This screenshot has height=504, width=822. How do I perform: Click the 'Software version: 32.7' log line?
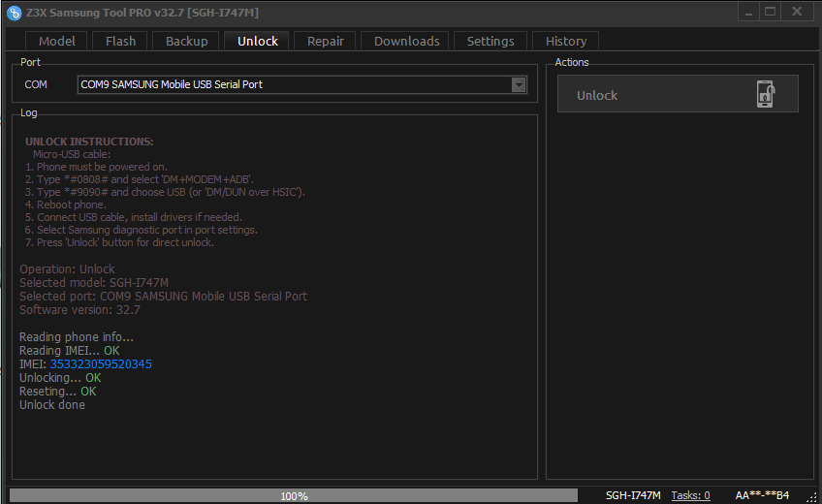click(x=79, y=309)
